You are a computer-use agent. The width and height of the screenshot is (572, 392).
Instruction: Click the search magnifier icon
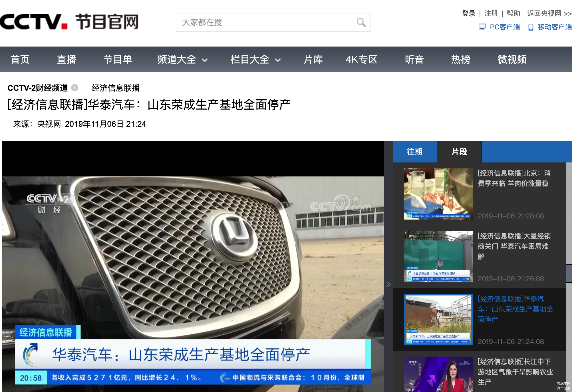(361, 22)
